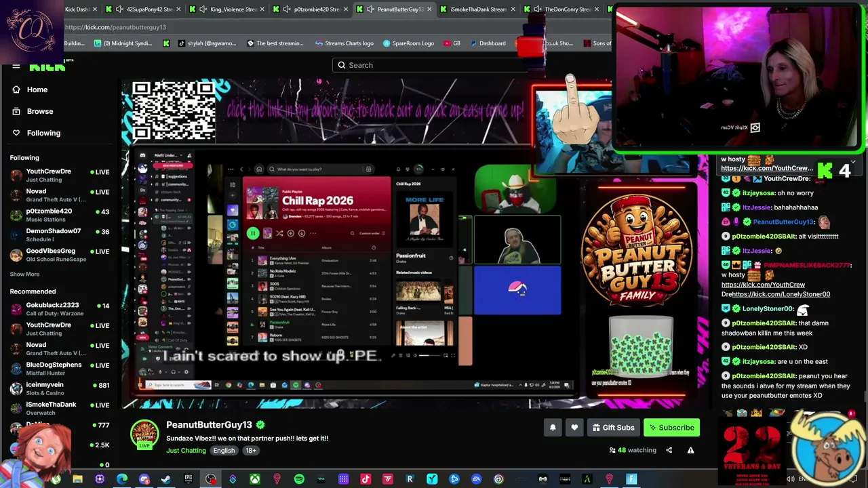Open iceinmyvein recommended channel
The height and width of the screenshot is (488, 868).
pos(60,388)
